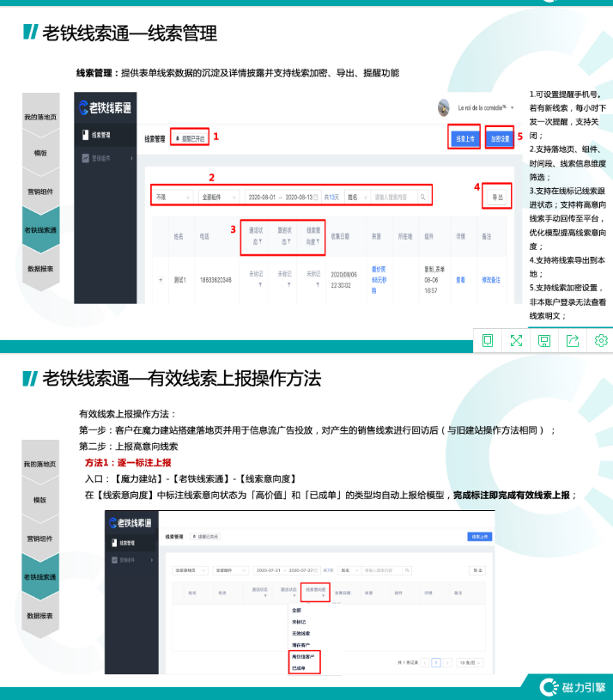The image size is (613, 700).
Task: Go to the next page with the right arrow
Action: point(447,662)
